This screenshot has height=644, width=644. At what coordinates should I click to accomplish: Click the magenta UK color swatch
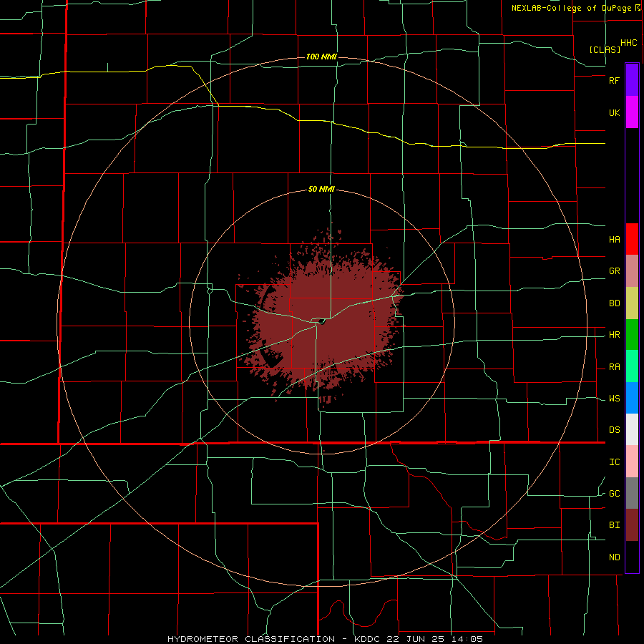pos(632,112)
